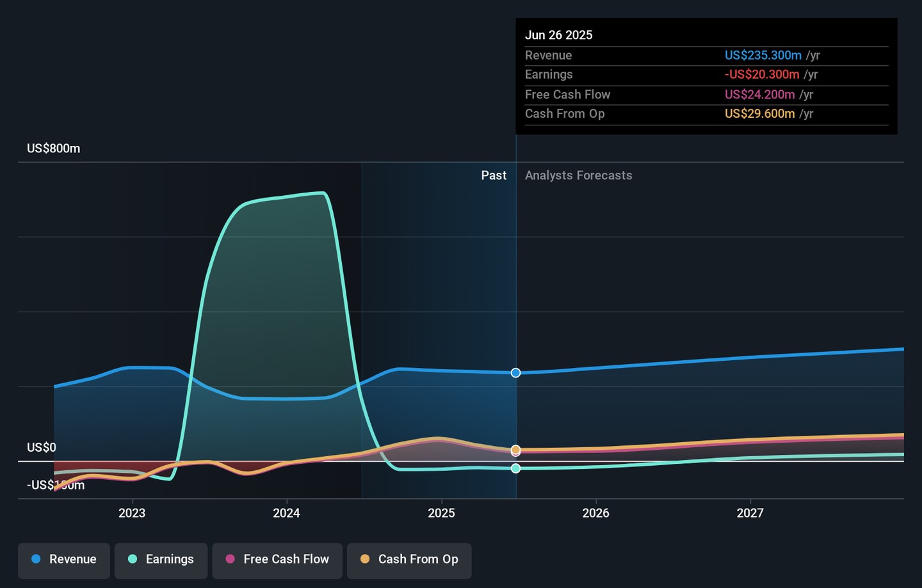Click the blue Revenue data point marker
Screen dimensions: 922x588
tap(515, 373)
